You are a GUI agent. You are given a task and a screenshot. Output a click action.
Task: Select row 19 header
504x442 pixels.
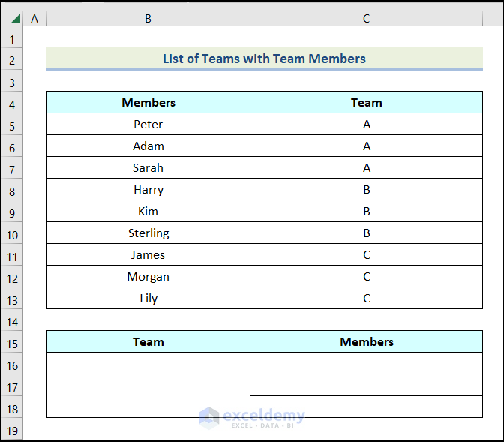click(x=12, y=431)
